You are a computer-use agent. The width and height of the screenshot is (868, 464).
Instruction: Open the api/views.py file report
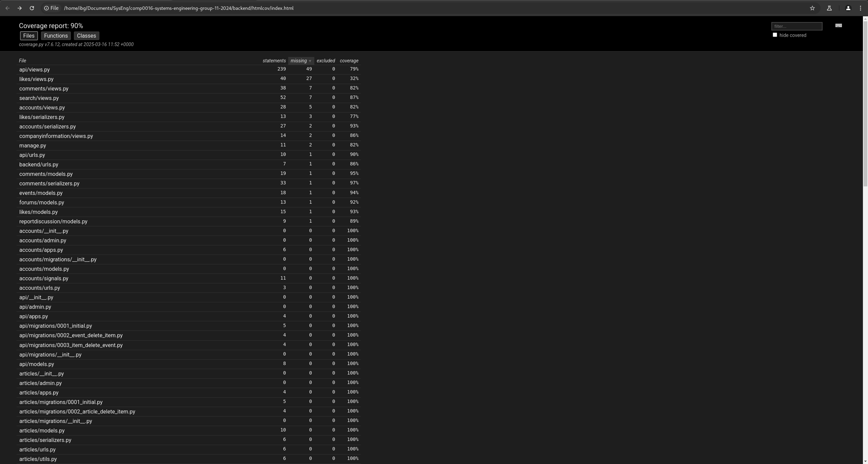pyautogui.click(x=35, y=69)
